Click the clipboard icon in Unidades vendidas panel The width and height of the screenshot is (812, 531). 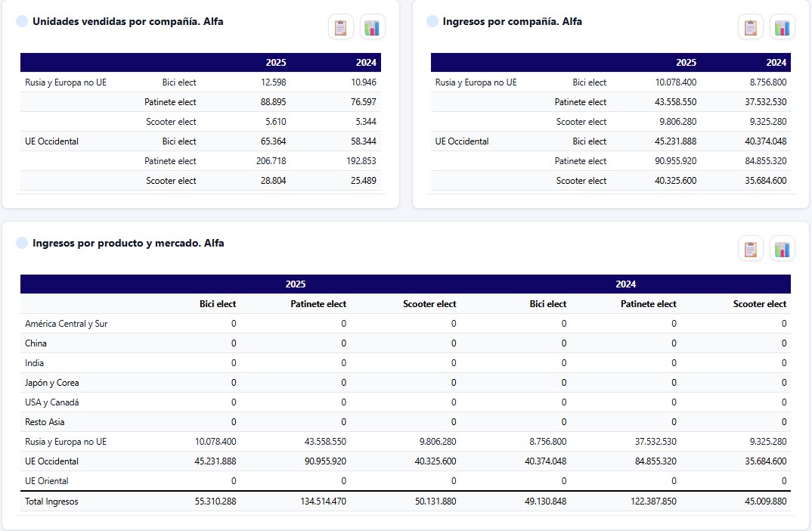(x=340, y=27)
